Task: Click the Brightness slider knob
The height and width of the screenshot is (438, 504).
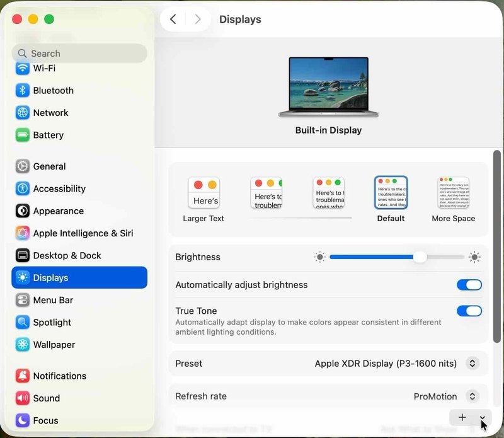Action: point(420,257)
